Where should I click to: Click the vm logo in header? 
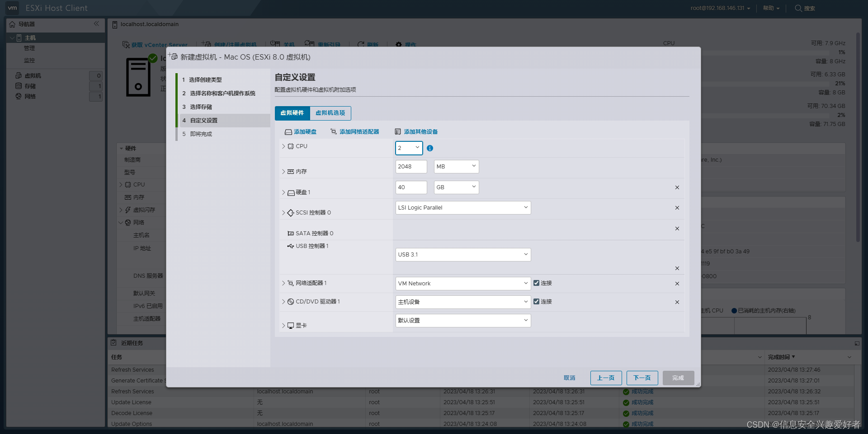click(x=12, y=8)
